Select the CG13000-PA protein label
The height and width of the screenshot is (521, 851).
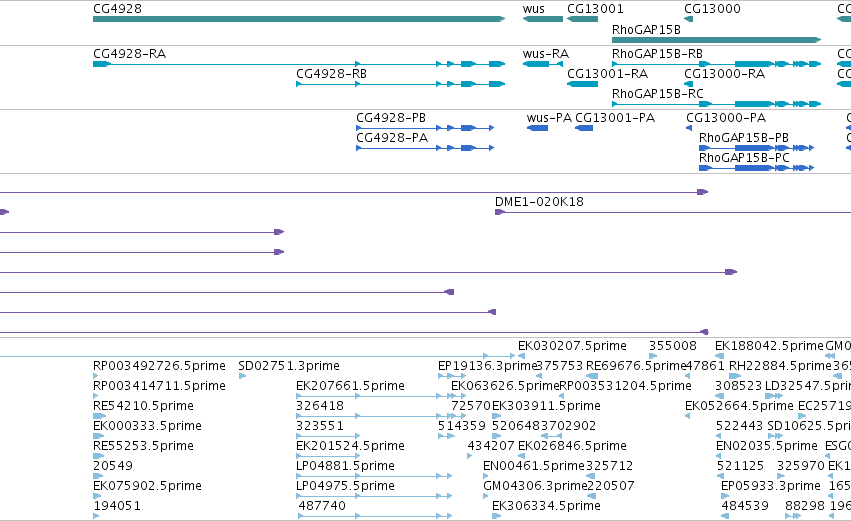pyautogui.click(x=726, y=118)
